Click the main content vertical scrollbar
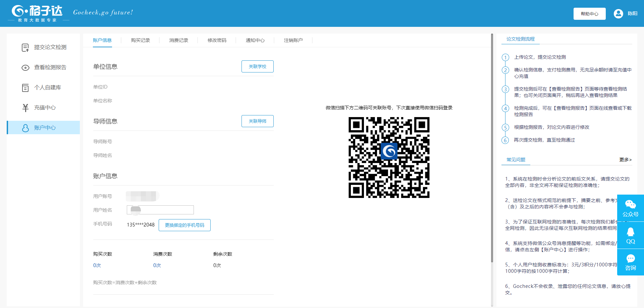Image resolution: width=644 pixels, height=308 pixels. click(492, 148)
